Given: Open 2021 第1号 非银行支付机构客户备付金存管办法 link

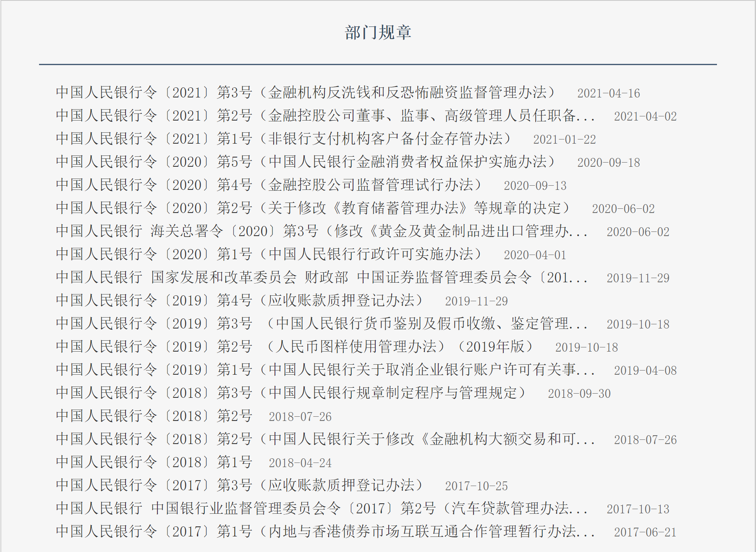Looking at the screenshot, I should click(x=283, y=139).
